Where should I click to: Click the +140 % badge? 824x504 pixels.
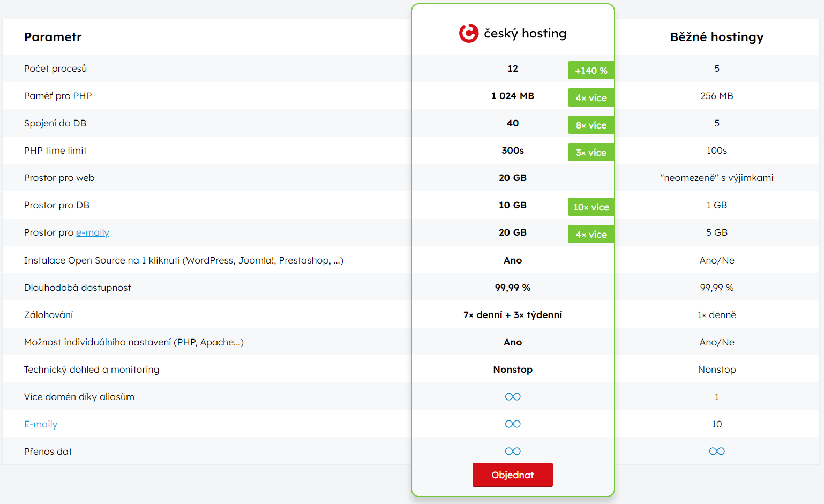click(591, 71)
